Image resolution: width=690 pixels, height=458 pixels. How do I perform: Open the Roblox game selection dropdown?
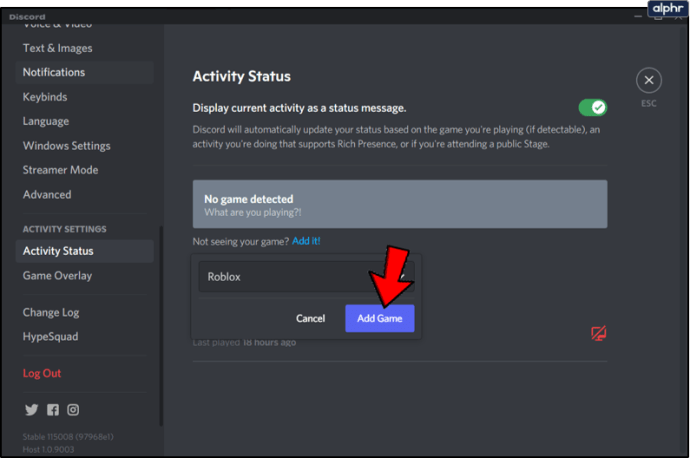coord(300,277)
